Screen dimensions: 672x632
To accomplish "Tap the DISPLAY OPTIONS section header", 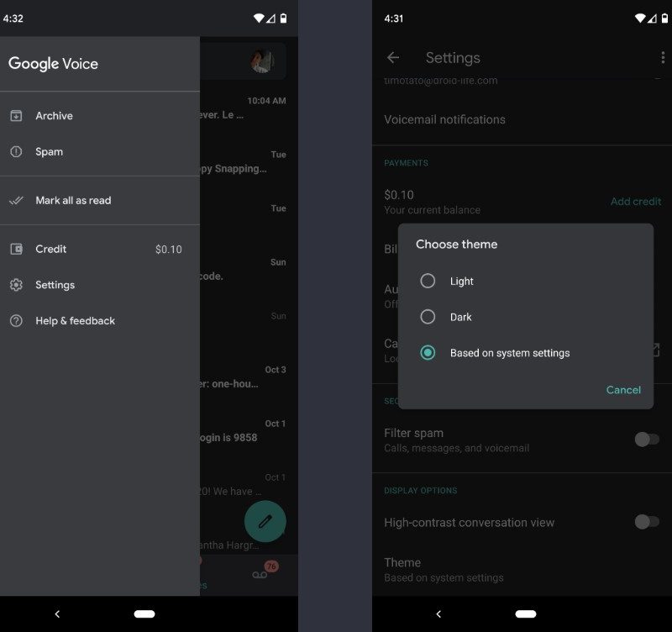I will [x=421, y=491].
